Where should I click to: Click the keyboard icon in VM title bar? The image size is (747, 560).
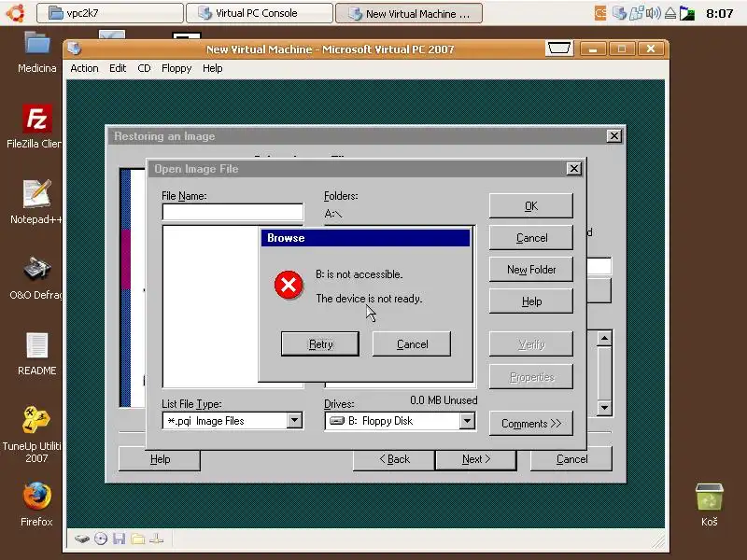[x=558, y=49]
